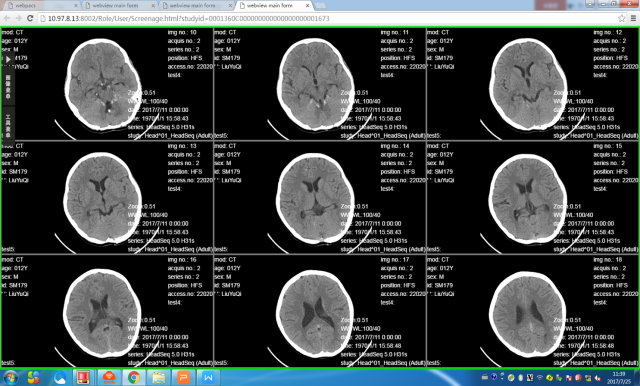Select CT slice image no. 14
640x386 pixels.
click(x=320, y=197)
